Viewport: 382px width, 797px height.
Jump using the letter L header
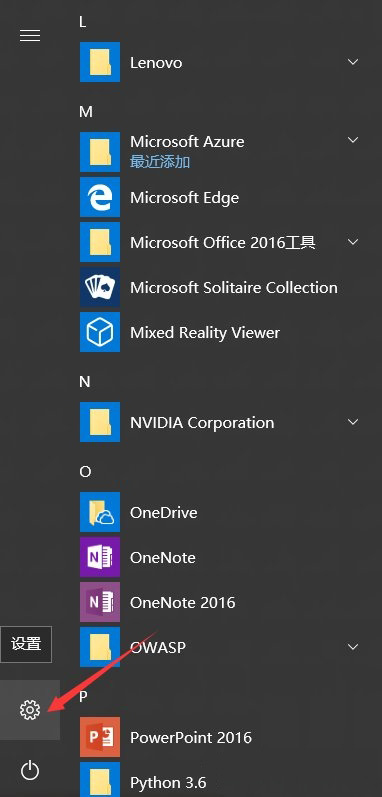point(83,22)
